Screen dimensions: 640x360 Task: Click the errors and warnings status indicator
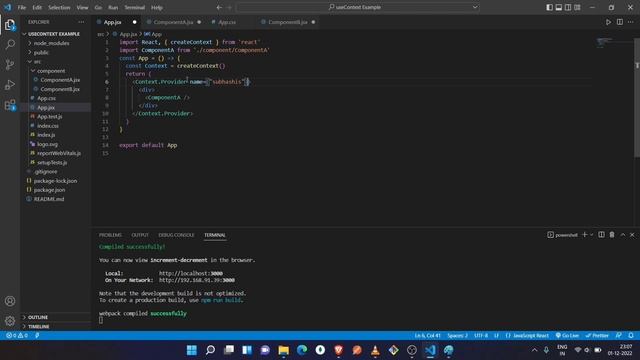click(x=17, y=336)
